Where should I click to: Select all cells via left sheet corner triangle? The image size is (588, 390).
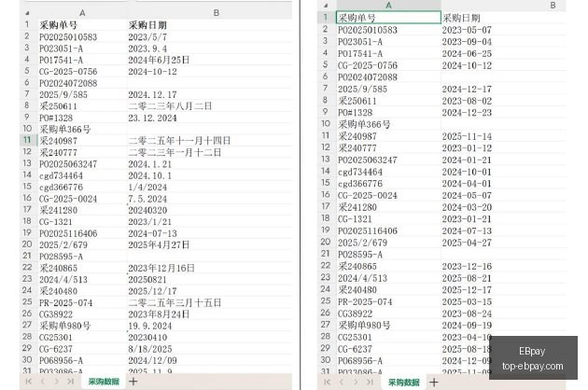point(27,13)
